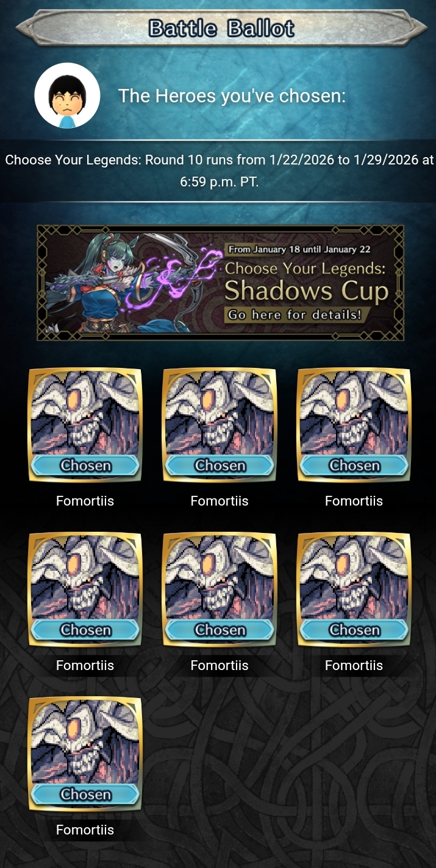Click the Chosen badge on the last second-row hero
Viewport: 436px width, 868px height.
(354, 630)
